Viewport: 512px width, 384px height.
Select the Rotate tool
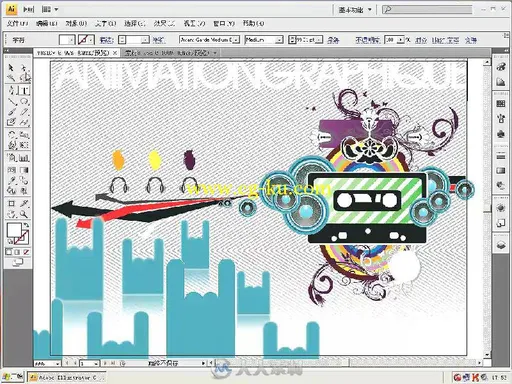pos(11,134)
